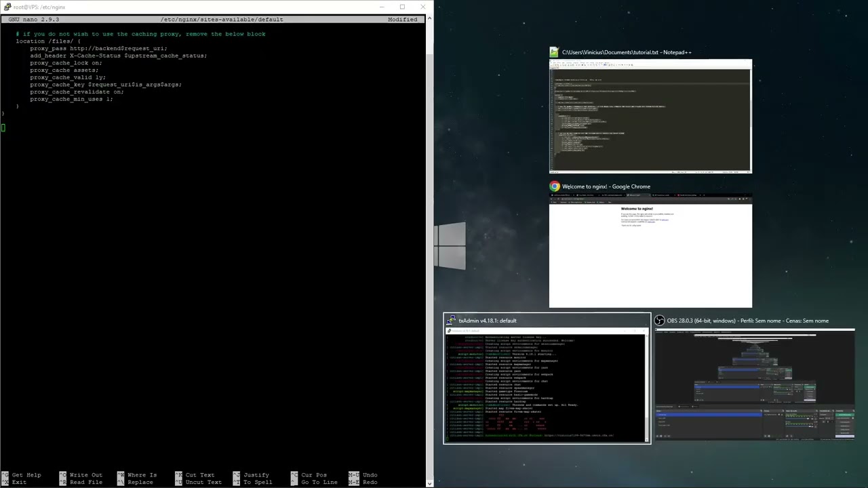Place cursor on add_header X-Cache-Status line
The image size is (868, 488).
pyautogui.click(x=119, y=56)
